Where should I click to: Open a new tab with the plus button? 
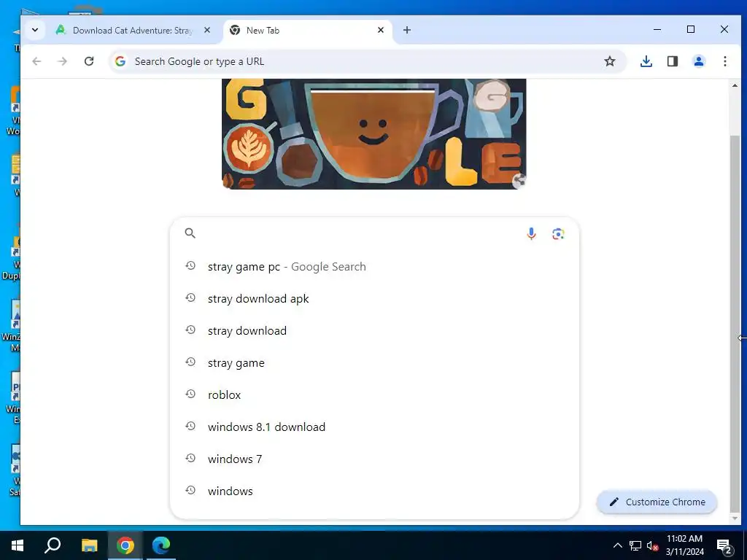pyautogui.click(x=407, y=30)
